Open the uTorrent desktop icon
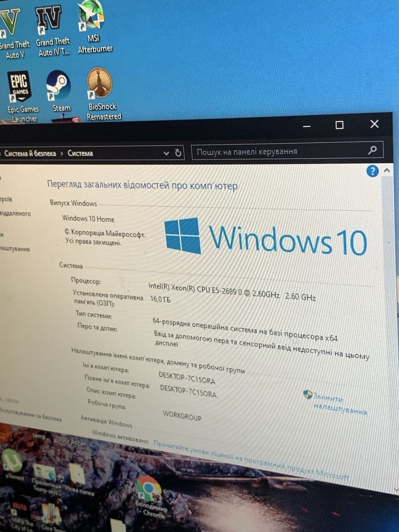Viewport: 399px width, 532px height. [x=13, y=465]
